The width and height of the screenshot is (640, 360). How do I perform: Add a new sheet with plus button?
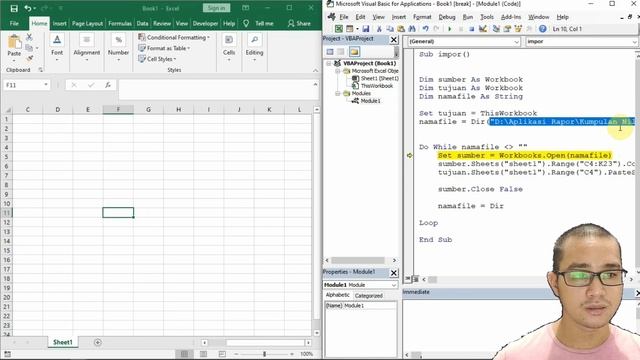click(98, 342)
